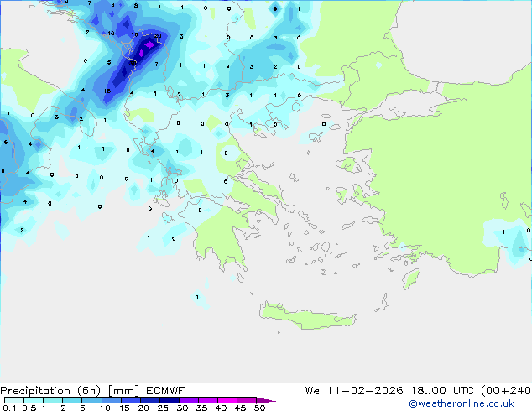The width and height of the screenshot is (532, 411).
Task: Click the '[mm]' unit label
Action: pos(124,391)
